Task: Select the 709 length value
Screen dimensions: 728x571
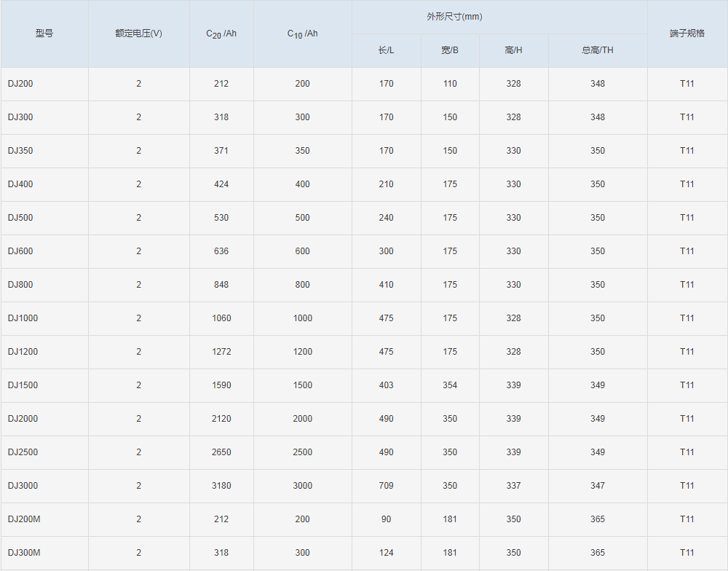Action: coord(386,486)
